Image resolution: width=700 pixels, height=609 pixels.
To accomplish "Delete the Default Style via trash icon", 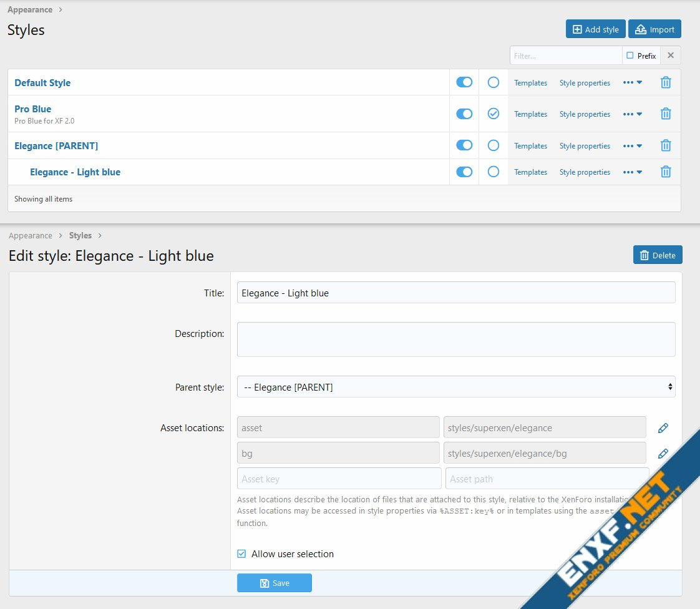I will [x=666, y=82].
